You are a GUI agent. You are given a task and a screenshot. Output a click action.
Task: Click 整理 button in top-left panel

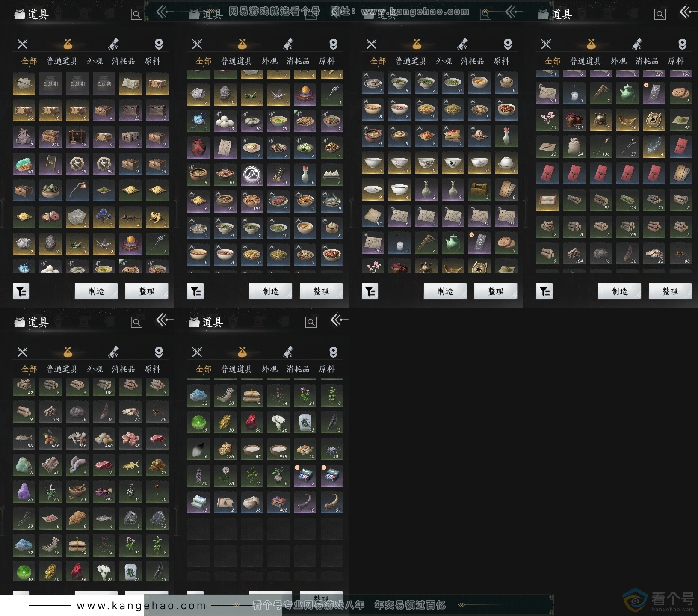[x=147, y=291]
